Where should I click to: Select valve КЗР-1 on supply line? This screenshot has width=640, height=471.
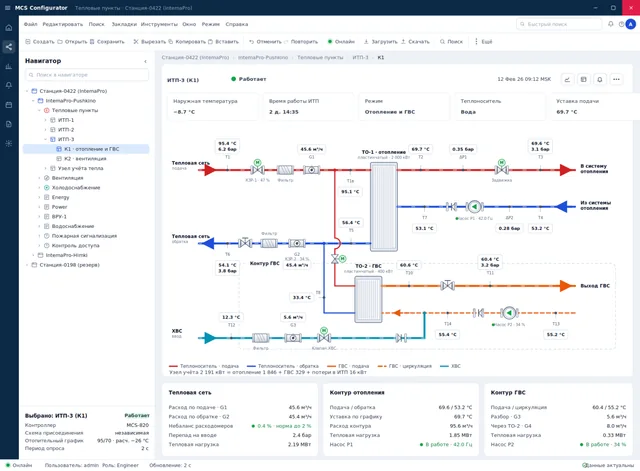pyautogui.click(x=258, y=168)
